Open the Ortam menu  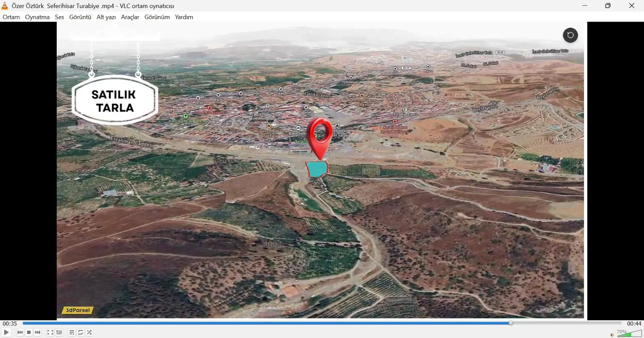(x=11, y=17)
